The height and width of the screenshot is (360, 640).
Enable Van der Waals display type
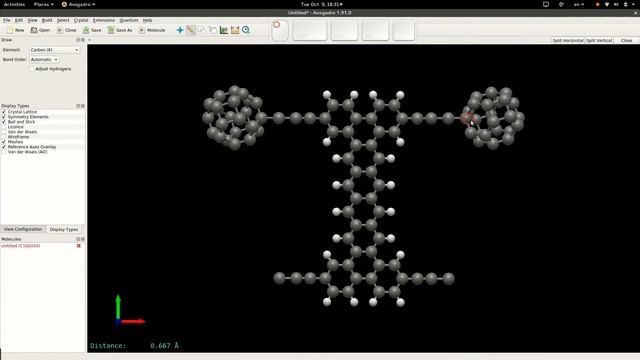[x=4, y=132]
